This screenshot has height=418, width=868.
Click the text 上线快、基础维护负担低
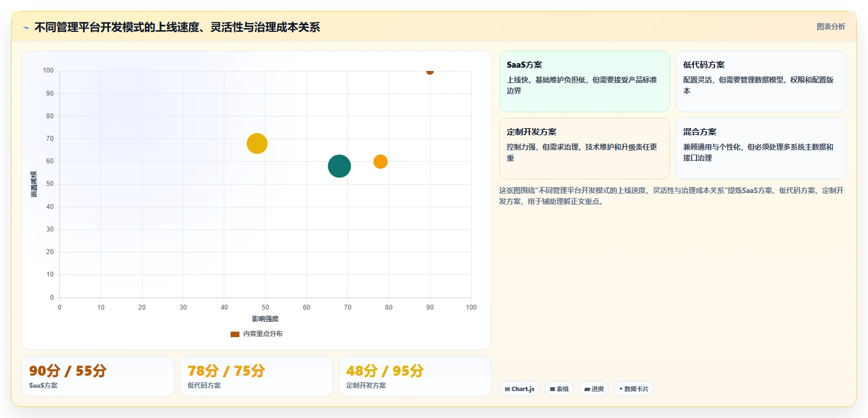tap(546, 80)
